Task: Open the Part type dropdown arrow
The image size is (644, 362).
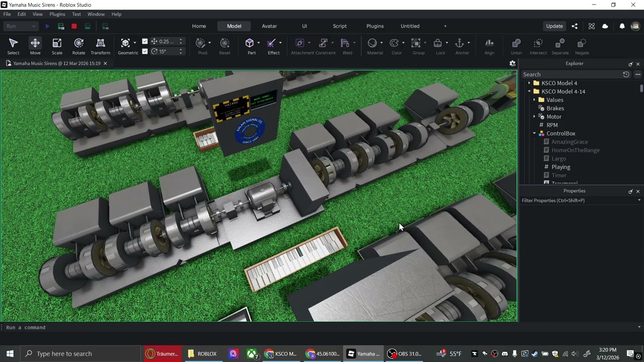Action: click(x=259, y=43)
